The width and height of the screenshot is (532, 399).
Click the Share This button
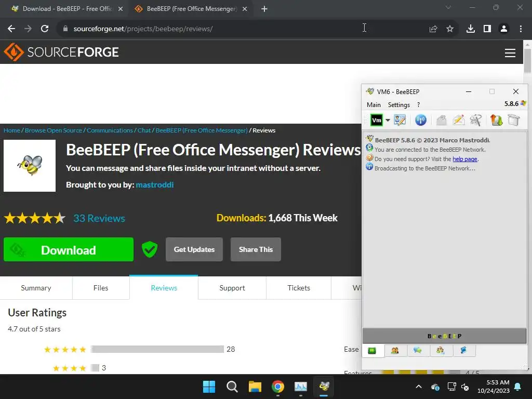[x=256, y=249]
